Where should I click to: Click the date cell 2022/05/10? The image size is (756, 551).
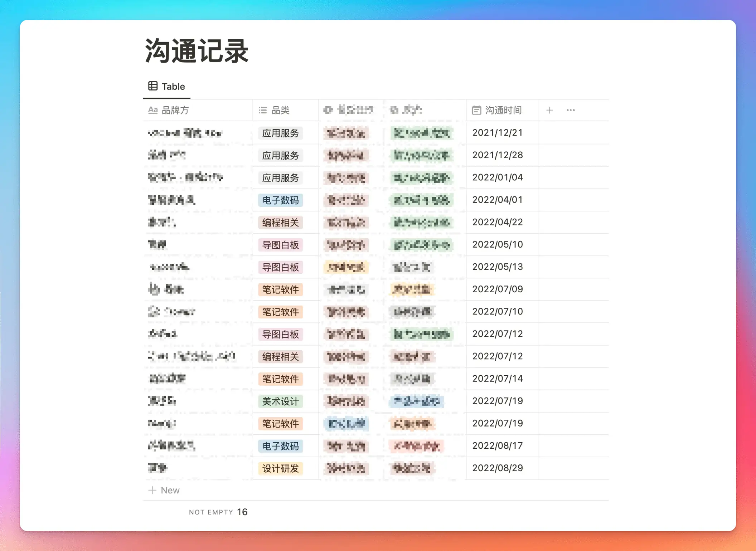point(503,245)
